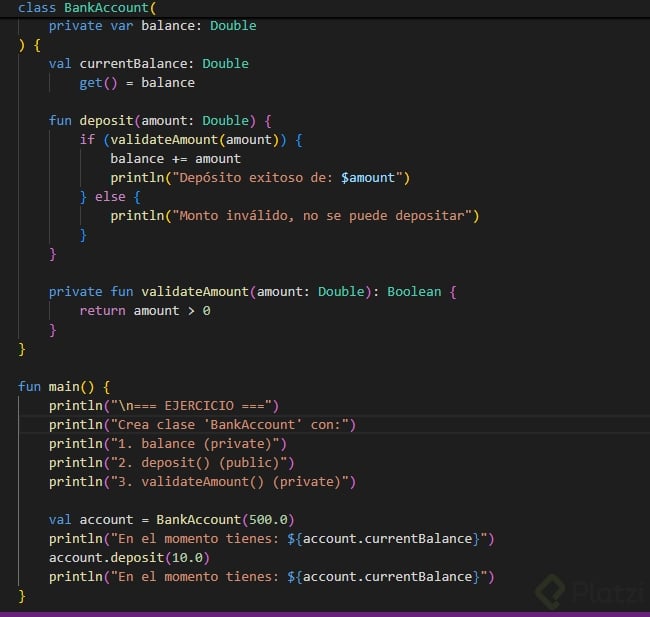Click the 'main' function name
This screenshot has height=617, width=650.
pos(64,387)
